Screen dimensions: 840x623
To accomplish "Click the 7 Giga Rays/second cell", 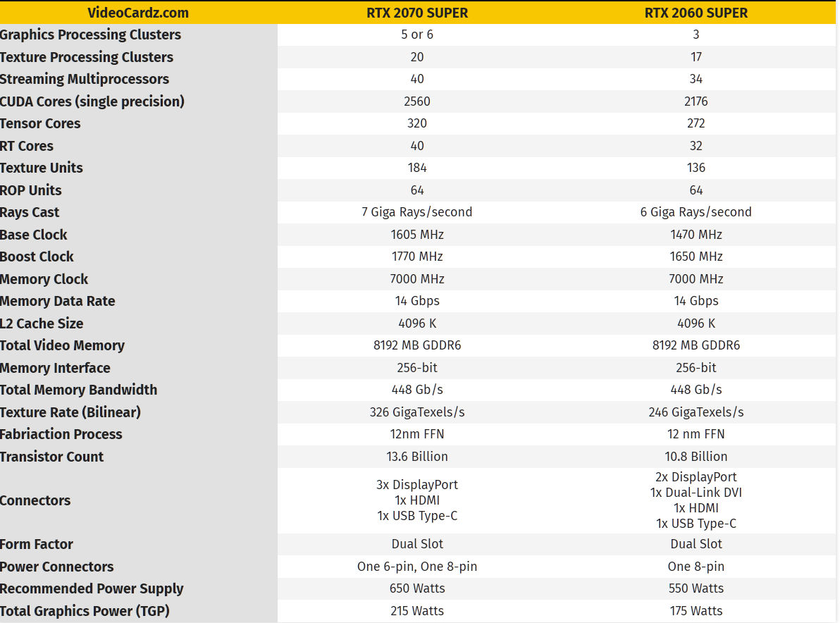I will [x=417, y=212].
